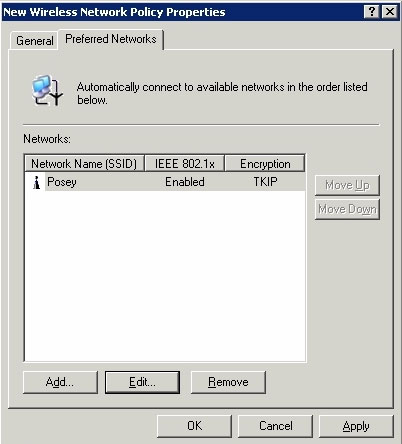Cancel the policy properties dialog
The height and width of the screenshot is (444, 402).
pos(275,426)
